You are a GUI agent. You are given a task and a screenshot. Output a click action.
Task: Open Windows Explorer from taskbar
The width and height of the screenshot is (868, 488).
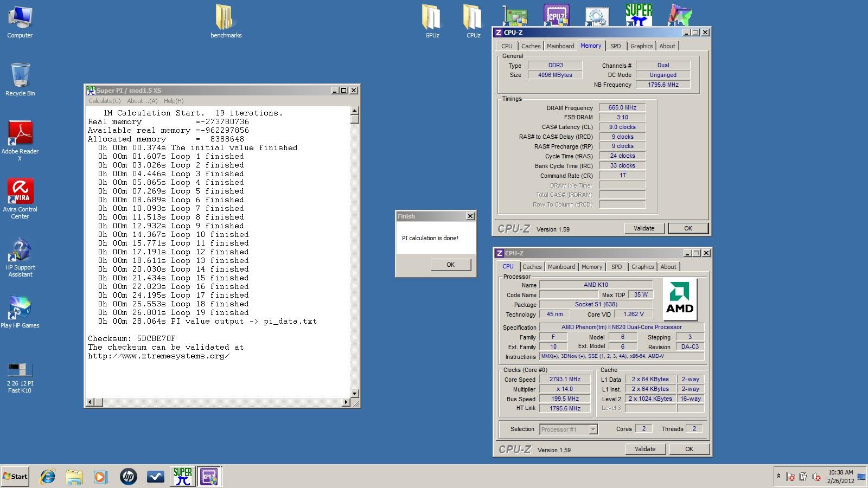pyautogui.click(x=74, y=477)
